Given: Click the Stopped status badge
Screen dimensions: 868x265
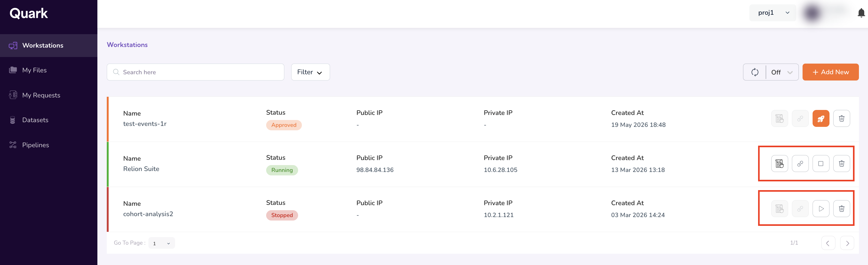Looking at the screenshot, I should (x=282, y=215).
